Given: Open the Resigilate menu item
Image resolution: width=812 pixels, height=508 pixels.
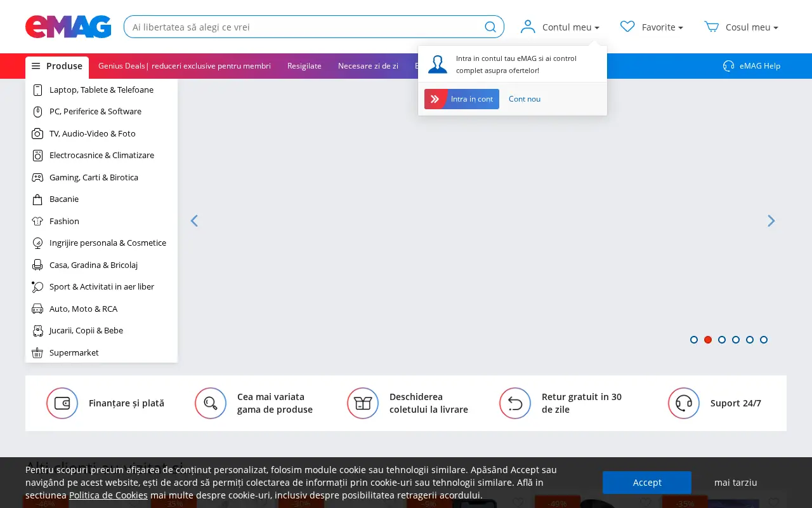Looking at the screenshot, I should [304, 66].
